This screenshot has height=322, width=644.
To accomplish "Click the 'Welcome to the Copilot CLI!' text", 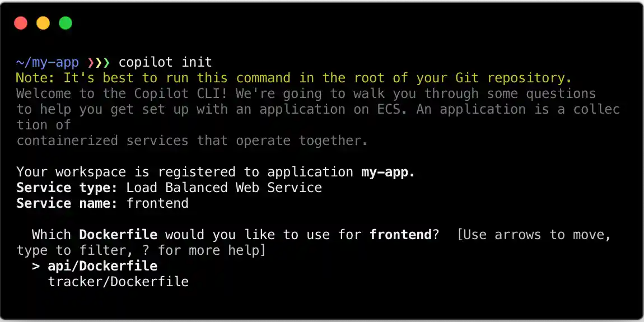I will (x=126, y=94).
